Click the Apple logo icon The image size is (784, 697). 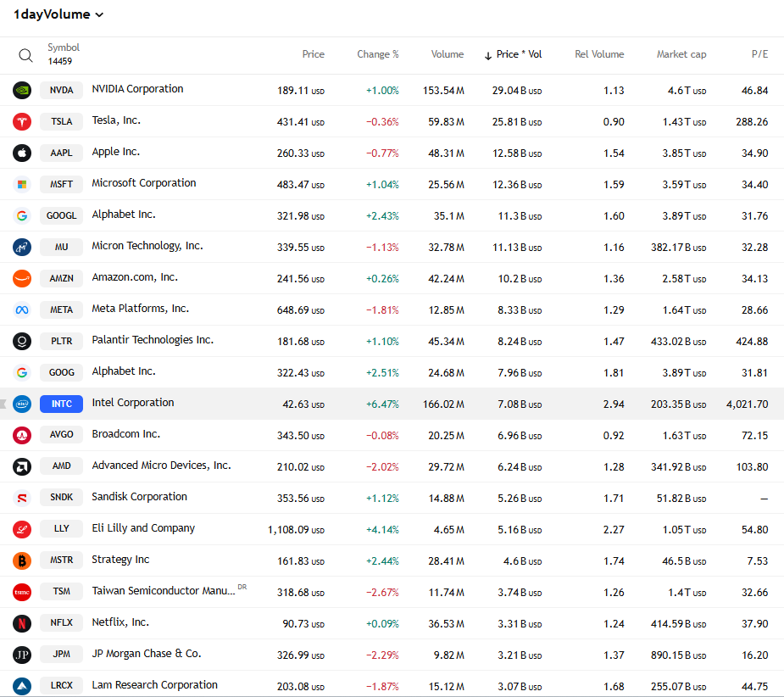22,153
